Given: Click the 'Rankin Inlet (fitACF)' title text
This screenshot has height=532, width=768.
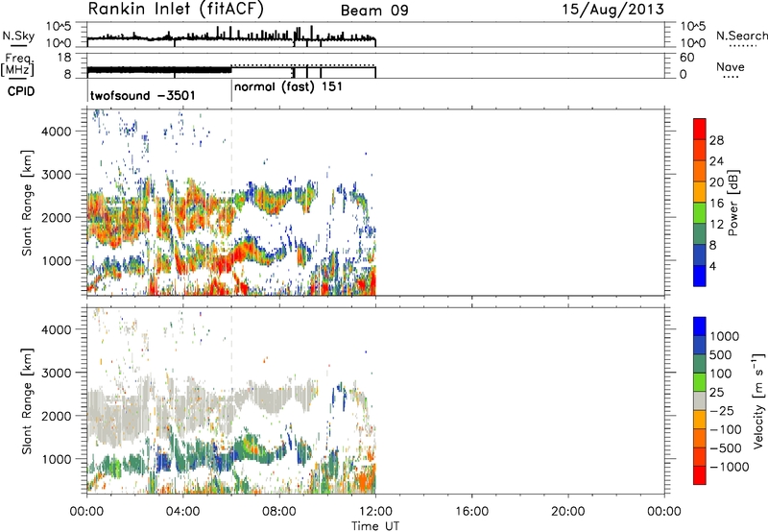Looking at the screenshot, I should pos(176,9).
